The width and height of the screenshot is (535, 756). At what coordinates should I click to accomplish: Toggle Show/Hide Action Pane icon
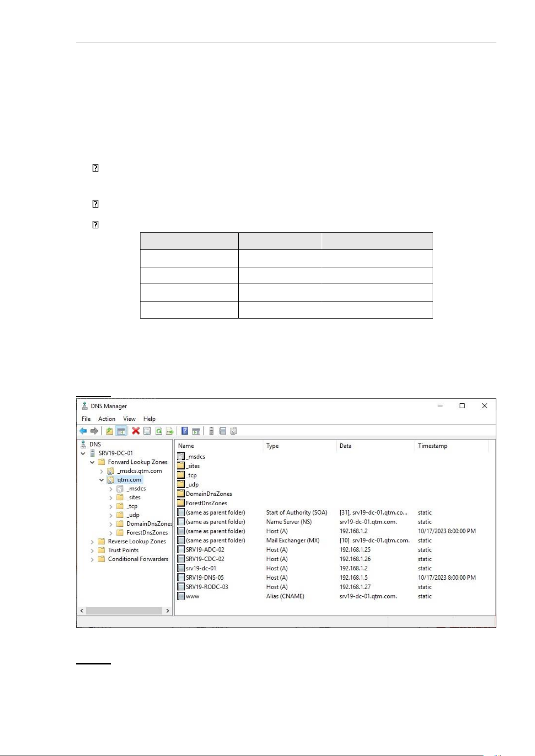196,431
